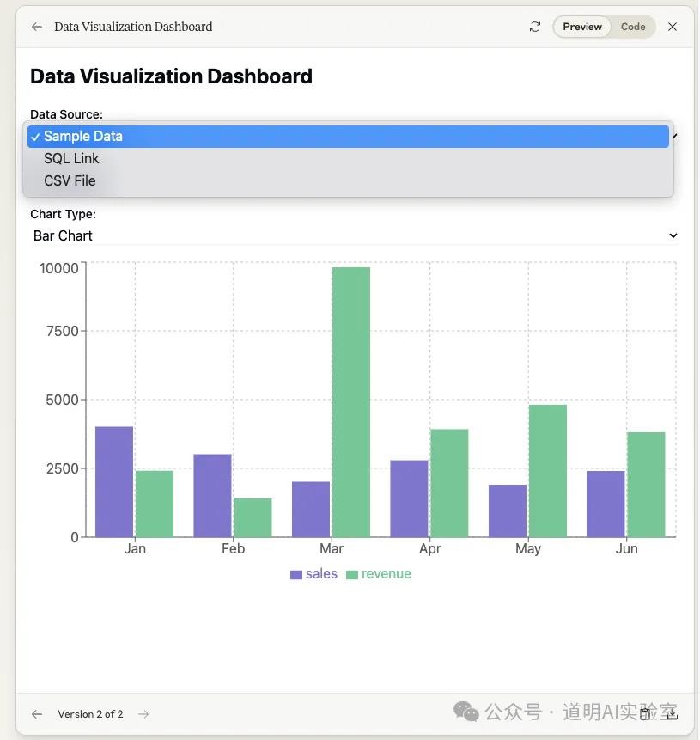Close the artifact panel with the X

click(x=673, y=27)
